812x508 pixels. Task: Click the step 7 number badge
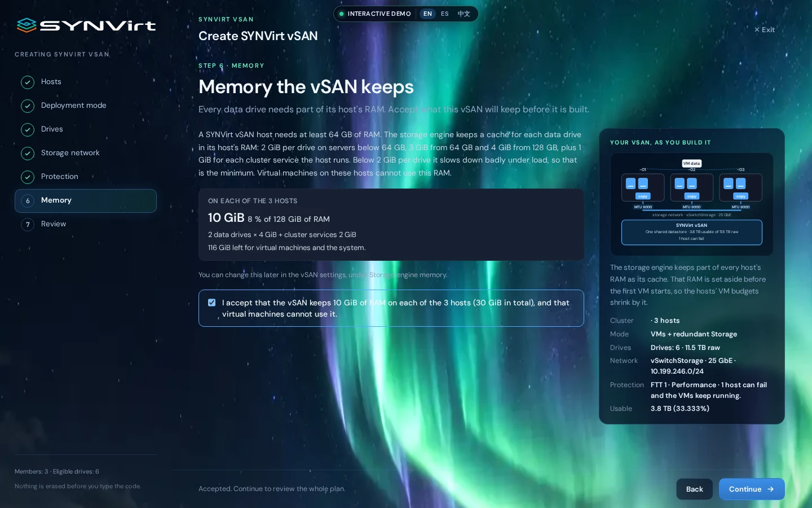[28, 225]
